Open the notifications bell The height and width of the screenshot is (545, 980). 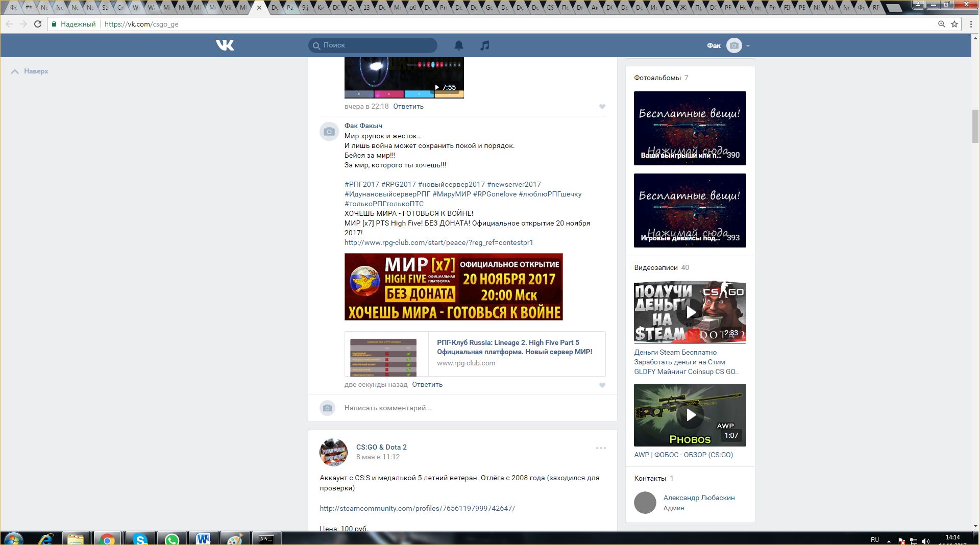[x=459, y=45]
